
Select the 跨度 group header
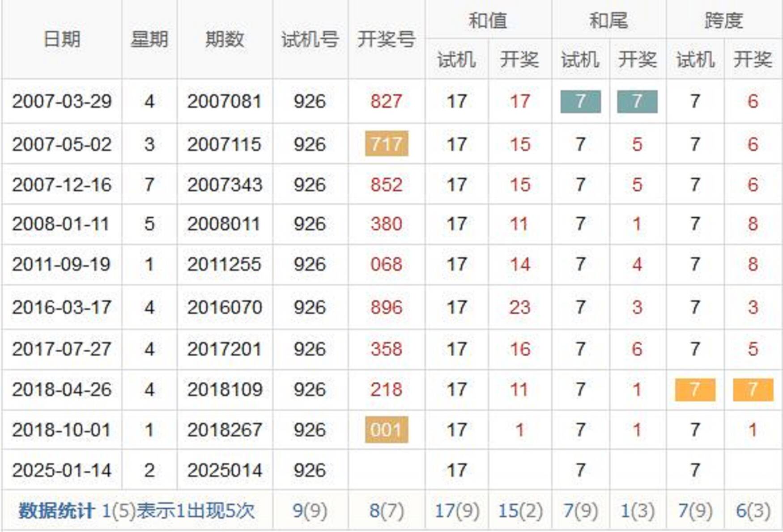pyautogui.click(x=723, y=21)
